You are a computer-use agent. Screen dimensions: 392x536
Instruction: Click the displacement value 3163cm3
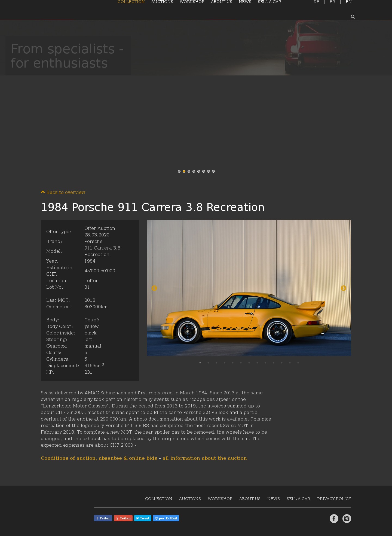point(94,365)
